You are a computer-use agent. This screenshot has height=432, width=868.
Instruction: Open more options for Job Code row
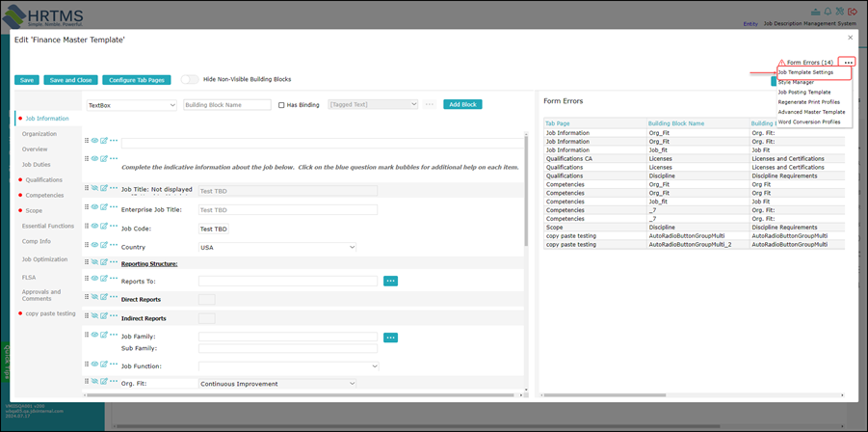114,226
